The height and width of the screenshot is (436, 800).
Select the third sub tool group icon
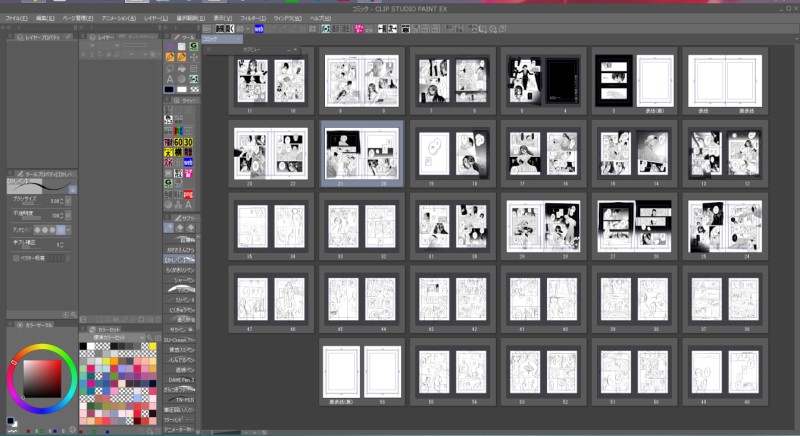point(191,227)
